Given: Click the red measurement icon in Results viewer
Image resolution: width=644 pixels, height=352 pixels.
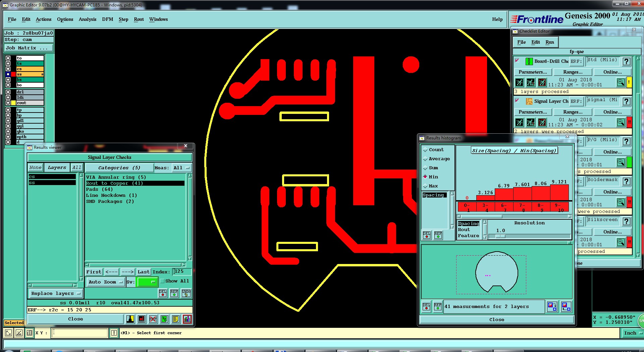Looking at the screenshot, I should (x=142, y=319).
